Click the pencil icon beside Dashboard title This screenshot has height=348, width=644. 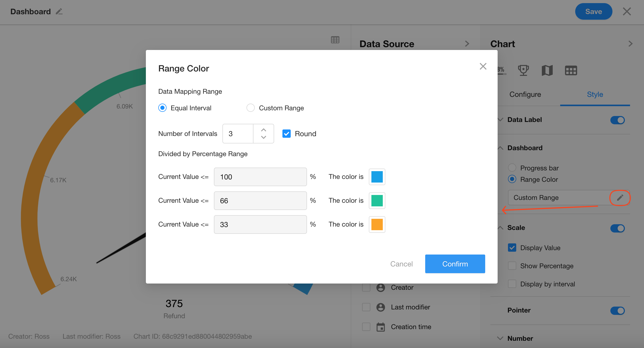click(x=59, y=12)
